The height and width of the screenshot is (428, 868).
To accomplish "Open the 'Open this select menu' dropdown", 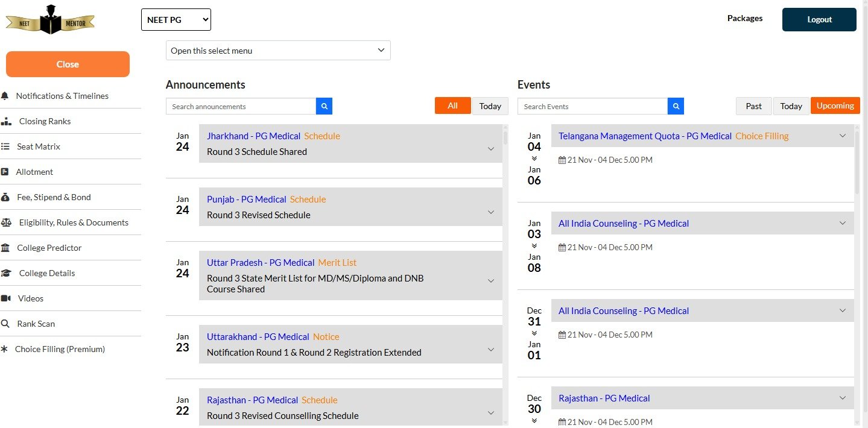I will [x=278, y=51].
